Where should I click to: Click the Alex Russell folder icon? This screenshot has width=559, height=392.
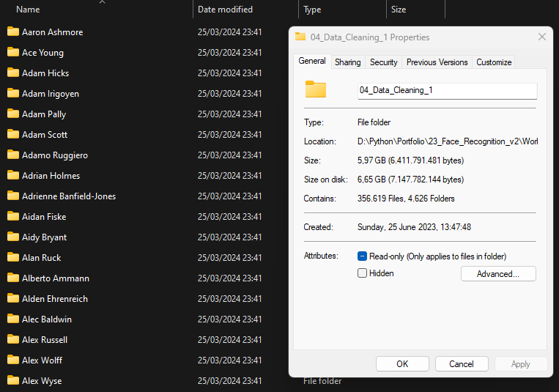pyautogui.click(x=13, y=339)
